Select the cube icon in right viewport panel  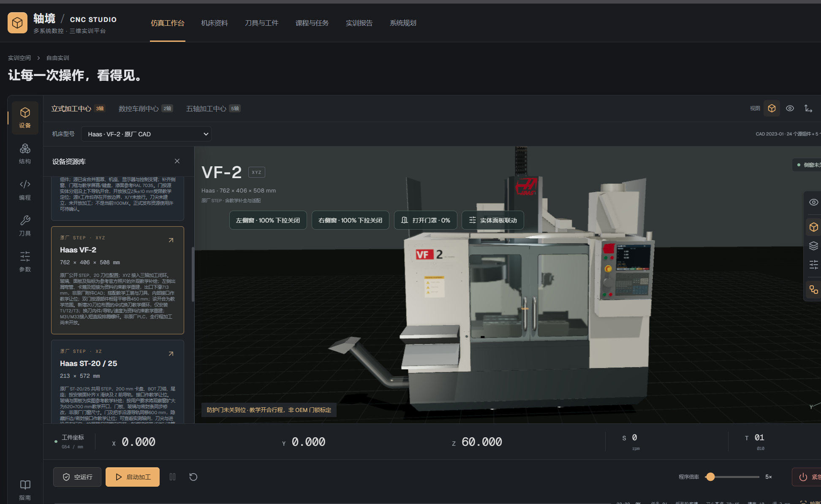pos(813,227)
